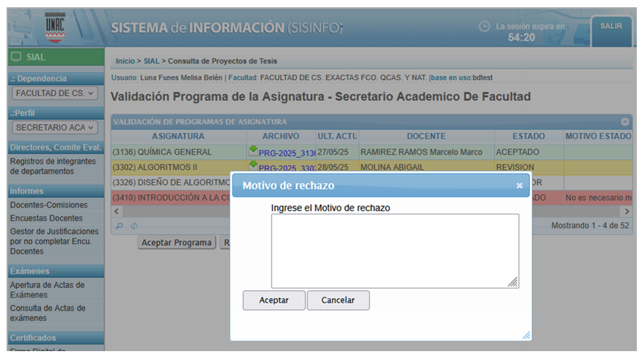
Task: Download the Algoritmos II program file icon
Action: tap(253, 166)
